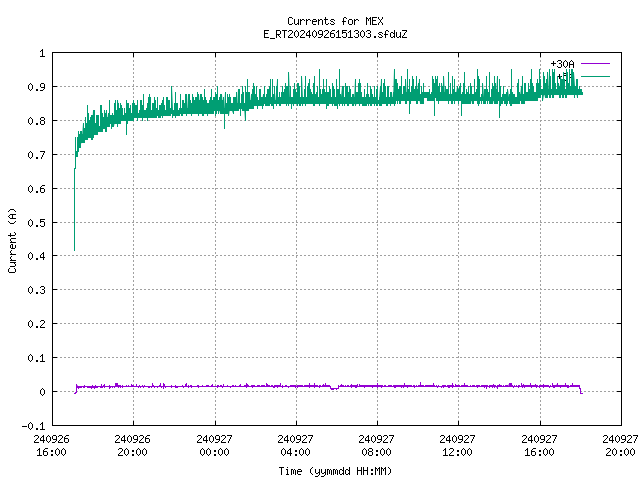Click the x-axis label '240927 12:00'

457,446
